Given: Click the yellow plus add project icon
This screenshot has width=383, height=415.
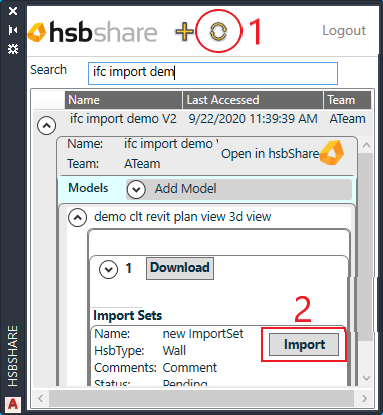Looking at the screenshot, I should 184,32.
